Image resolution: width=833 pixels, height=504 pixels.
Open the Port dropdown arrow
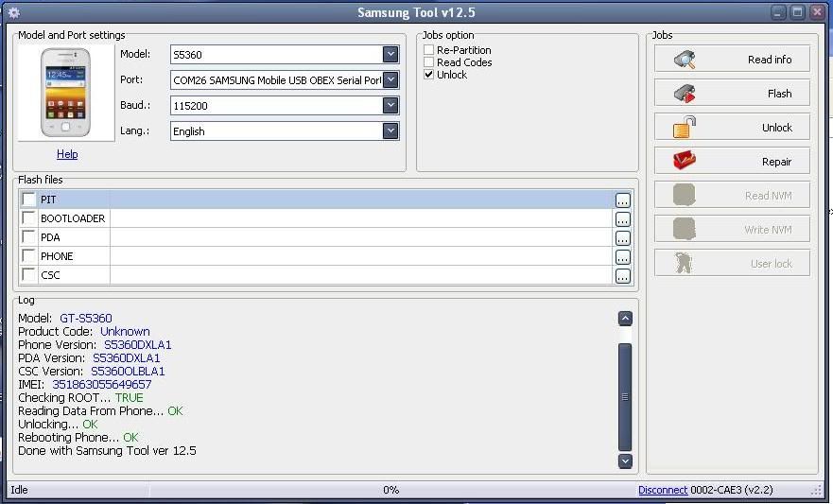pyautogui.click(x=390, y=79)
